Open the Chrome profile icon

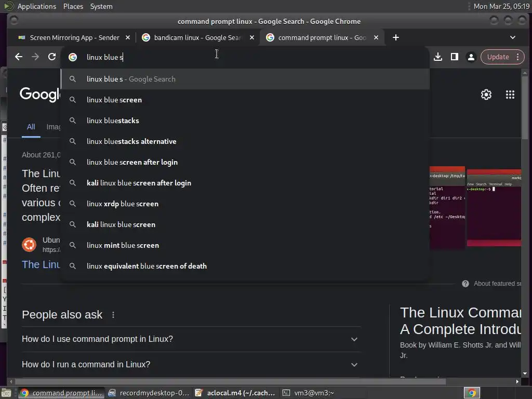(x=471, y=57)
